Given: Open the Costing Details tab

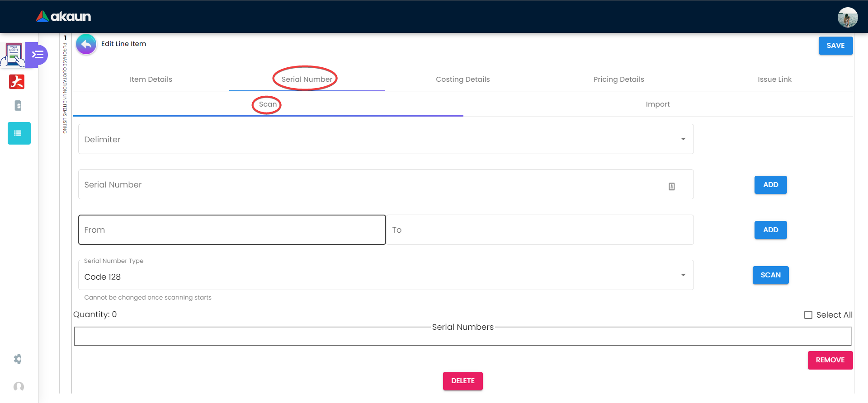Looking at the screenshot, I should pos(463,80).
